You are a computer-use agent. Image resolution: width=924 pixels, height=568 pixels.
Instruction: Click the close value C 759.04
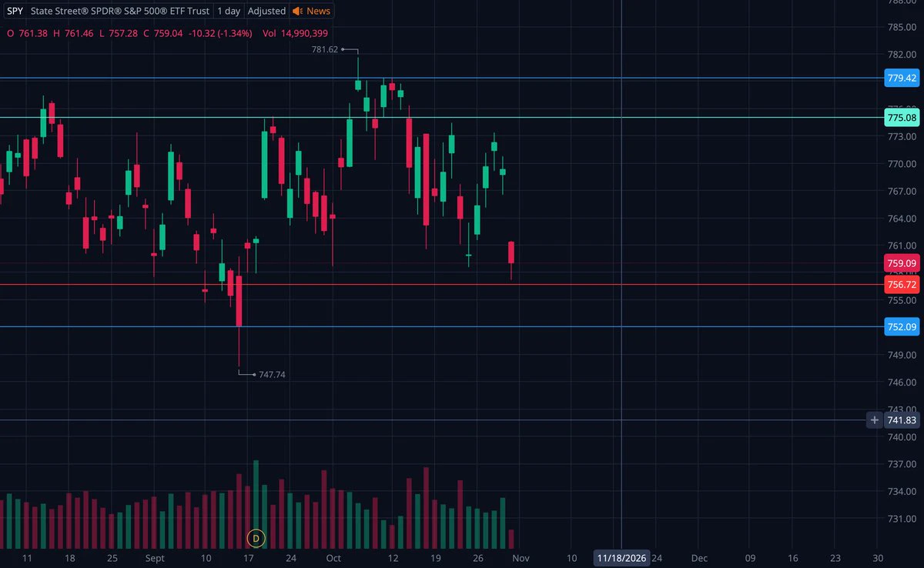coord(162,33)
